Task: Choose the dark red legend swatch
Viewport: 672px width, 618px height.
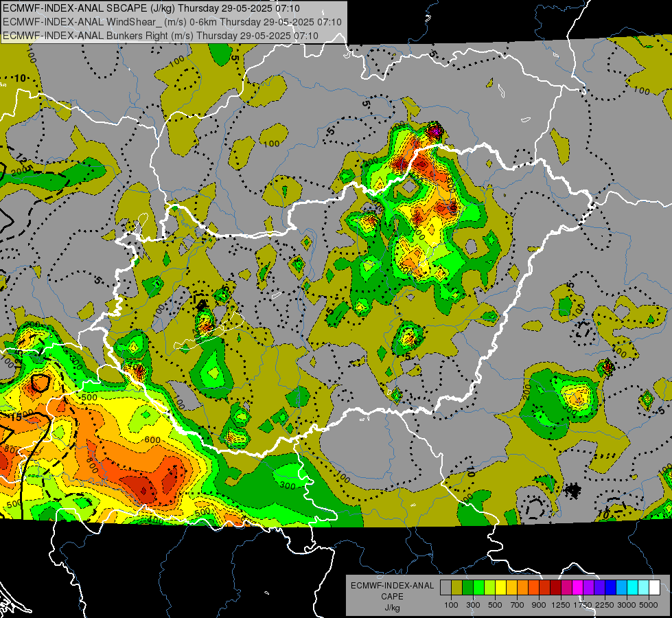Action: click(x=555, y=588)
